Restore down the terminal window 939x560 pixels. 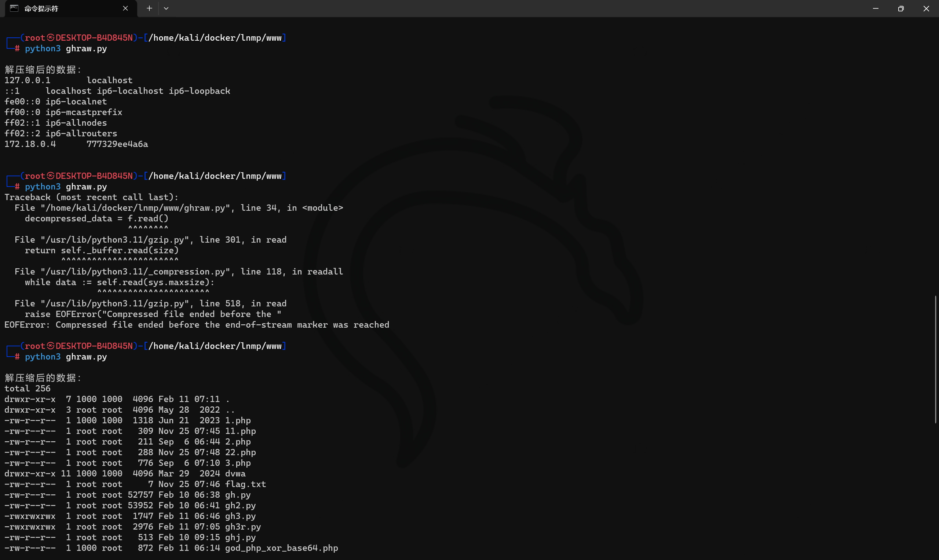(x=901, y=8)
